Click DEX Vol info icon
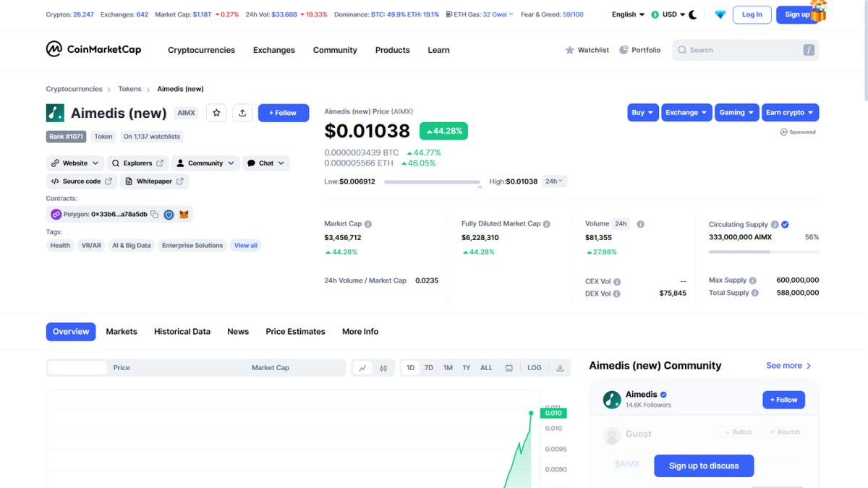 click(617, 294)
